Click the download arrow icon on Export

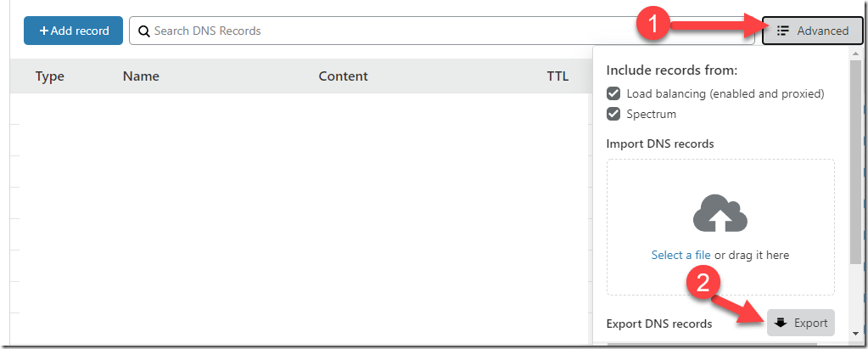coord(781,323)
